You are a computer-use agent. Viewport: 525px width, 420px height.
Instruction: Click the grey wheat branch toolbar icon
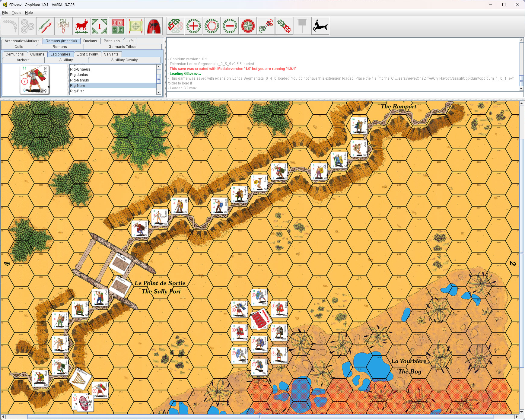tap(10, 26)
